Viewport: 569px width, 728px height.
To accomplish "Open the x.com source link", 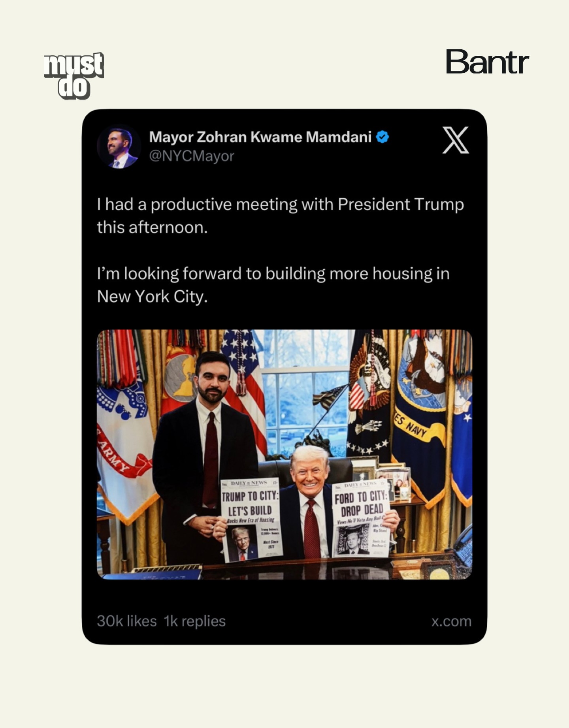I will pyautogui.click(x=451, y=621).
